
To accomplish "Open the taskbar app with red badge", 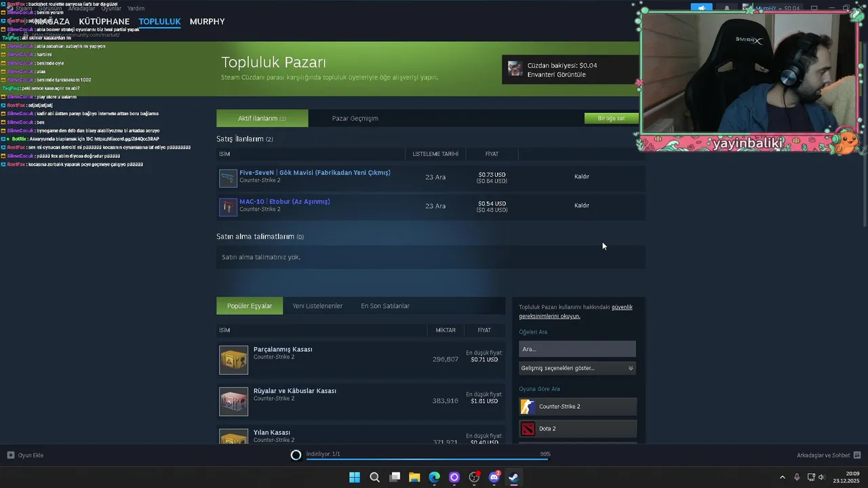I will click(474, 477).
